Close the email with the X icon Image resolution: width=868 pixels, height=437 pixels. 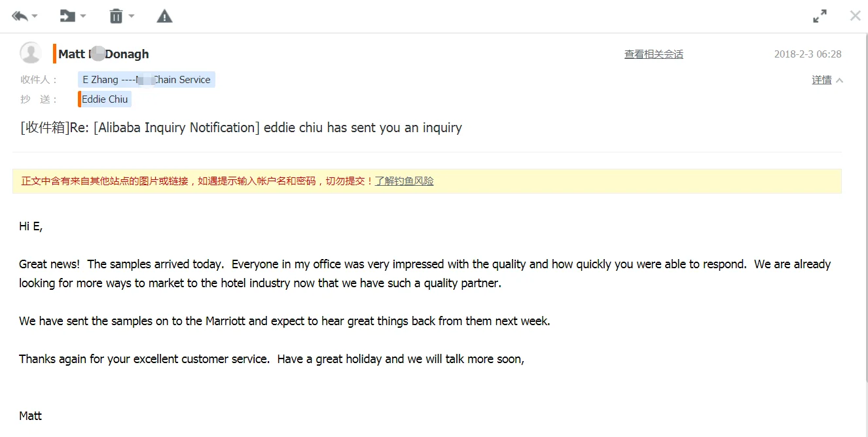pyautogui.click(x=855, y=16)
